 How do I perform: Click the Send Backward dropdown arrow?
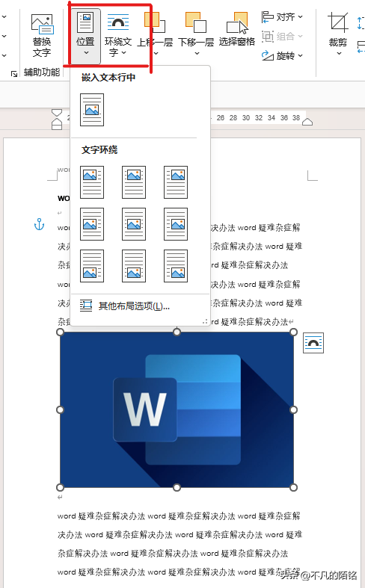click(x=197, y=54)
